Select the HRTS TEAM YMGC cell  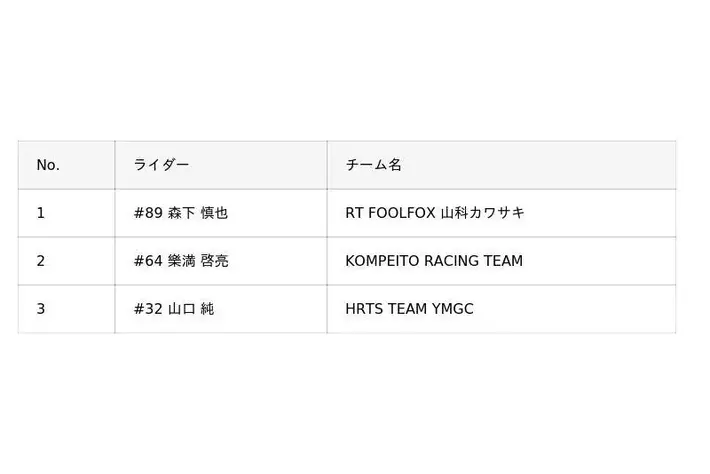(x=409, y=309)
